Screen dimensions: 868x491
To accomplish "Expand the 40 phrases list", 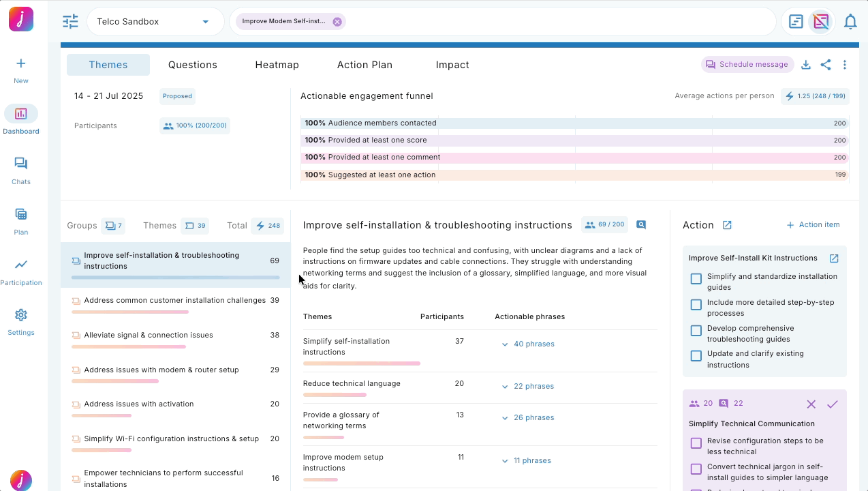I will 528,344.
